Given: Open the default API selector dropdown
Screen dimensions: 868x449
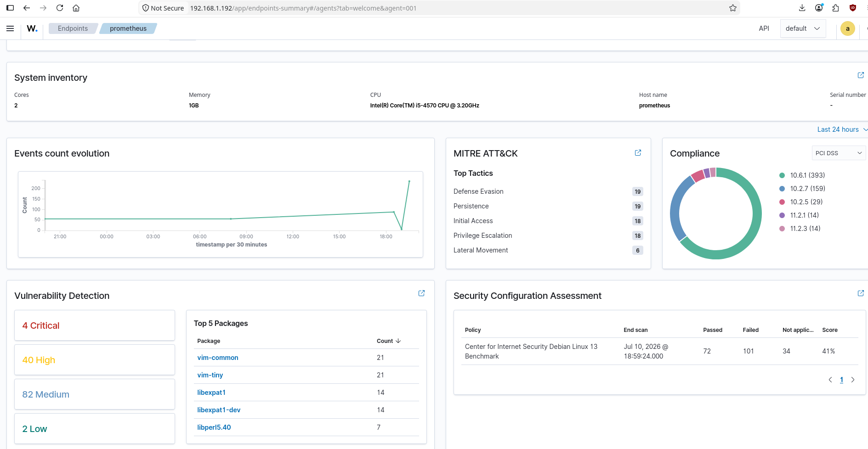Looking at the screenshot, I should [x=803, y=28].
